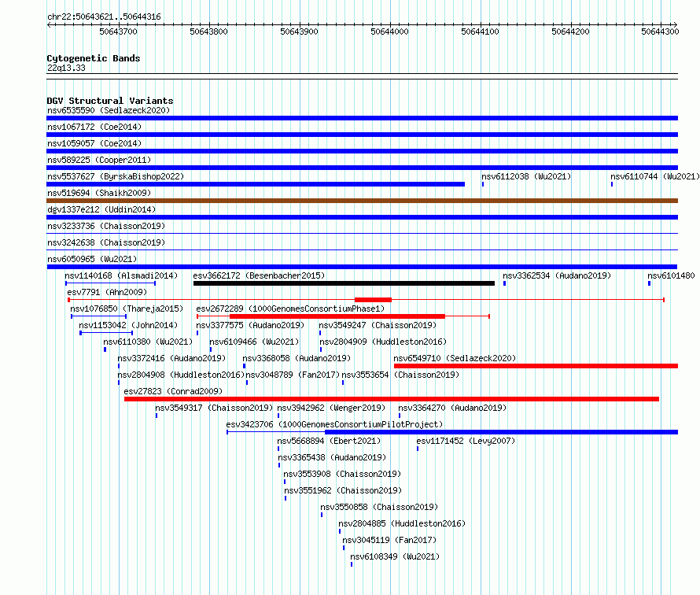700x595 pixels.
Task: Click the nsv6101480 label
Action: [x=671, y=275]
